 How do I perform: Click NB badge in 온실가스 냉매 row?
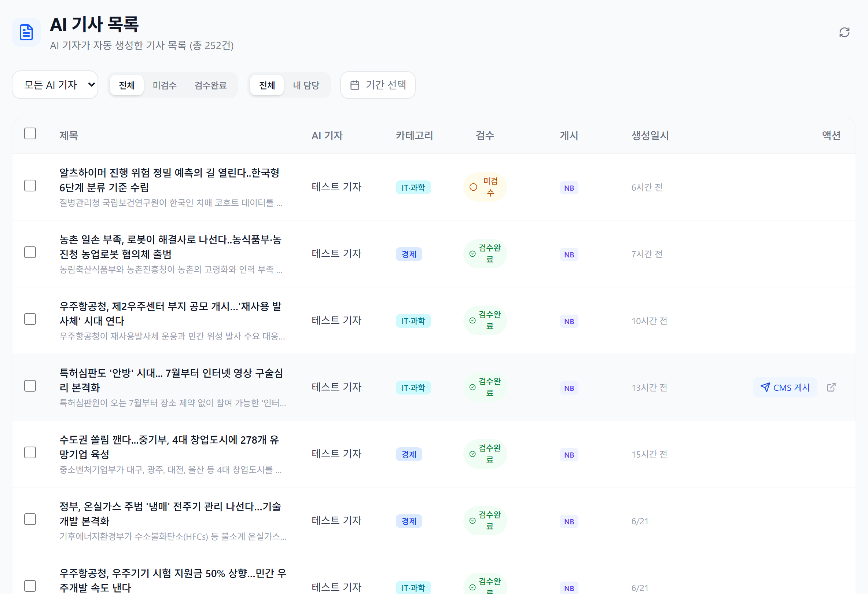569,521
